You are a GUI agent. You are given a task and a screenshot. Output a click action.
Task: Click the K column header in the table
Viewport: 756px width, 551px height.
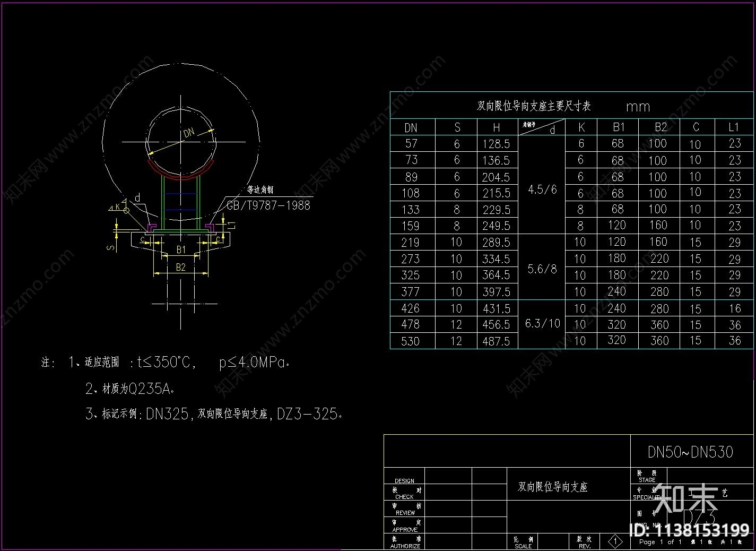coord(581,127)
